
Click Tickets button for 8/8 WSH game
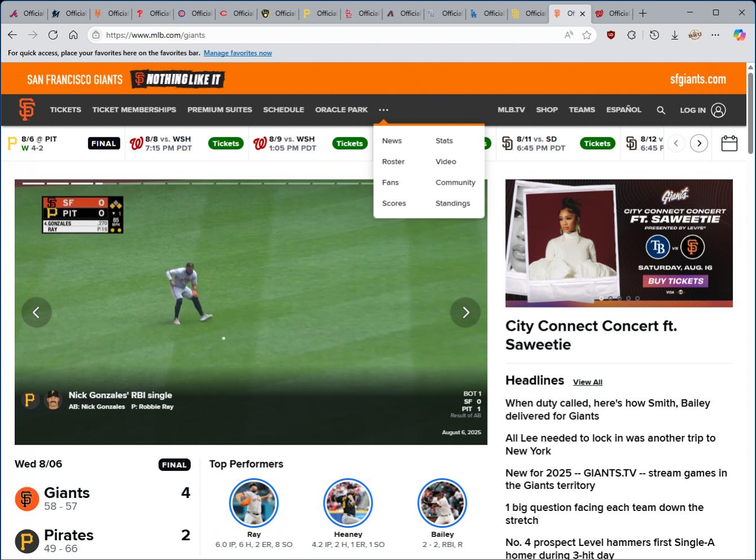tap(226, 143)
